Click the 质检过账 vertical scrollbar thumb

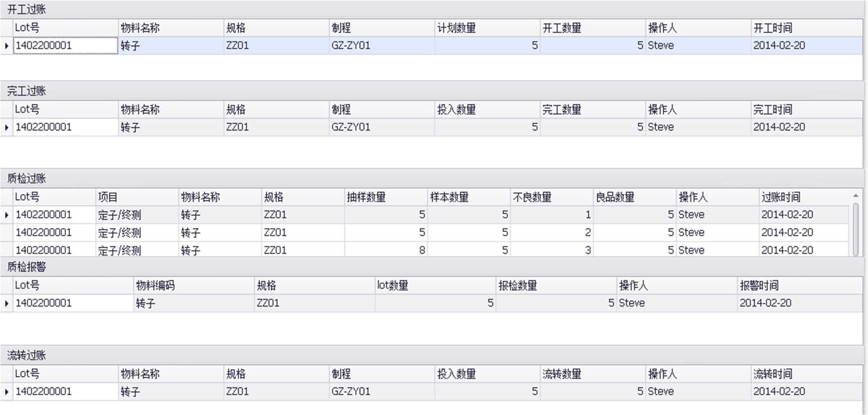(x=856, y=229)
